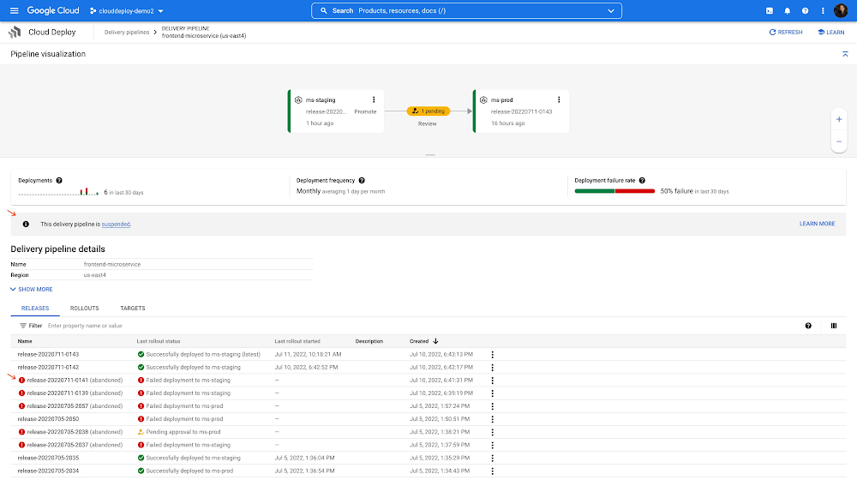Screen dimensions: 857x504
Task: Click Review under pending approval
Action: (428, 124)
